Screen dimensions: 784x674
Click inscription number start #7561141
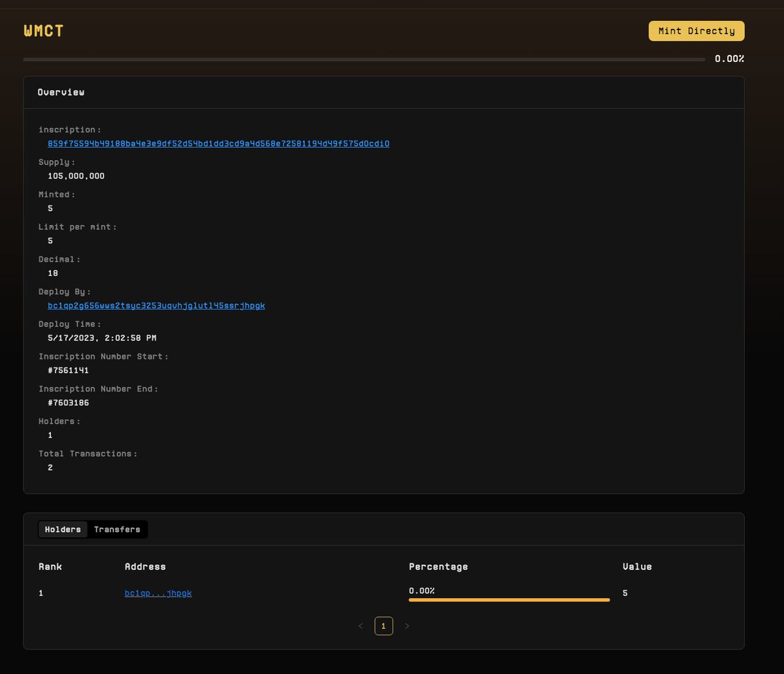[x=68, y=371]
